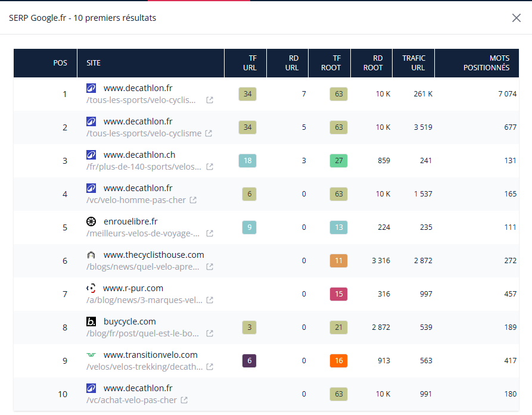Open www.thecyclisthouse.com domain link
This screenshot has width=532, height=415.
coord(154,255)
